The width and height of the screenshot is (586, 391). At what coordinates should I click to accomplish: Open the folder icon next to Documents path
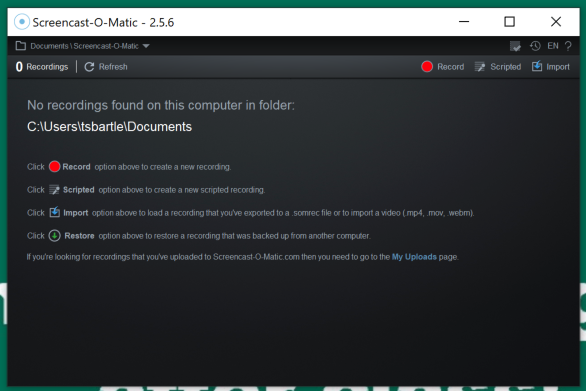point(21,46)
